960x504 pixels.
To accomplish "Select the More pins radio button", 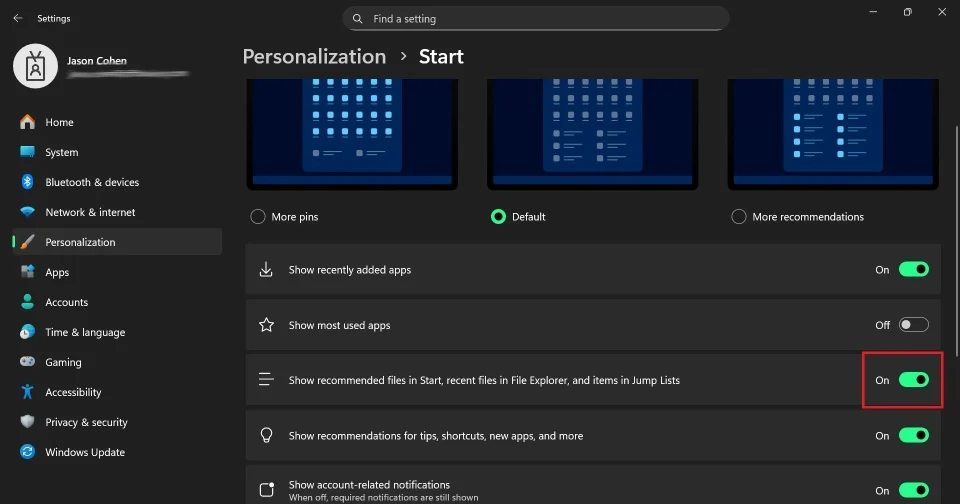I will 258,216.
